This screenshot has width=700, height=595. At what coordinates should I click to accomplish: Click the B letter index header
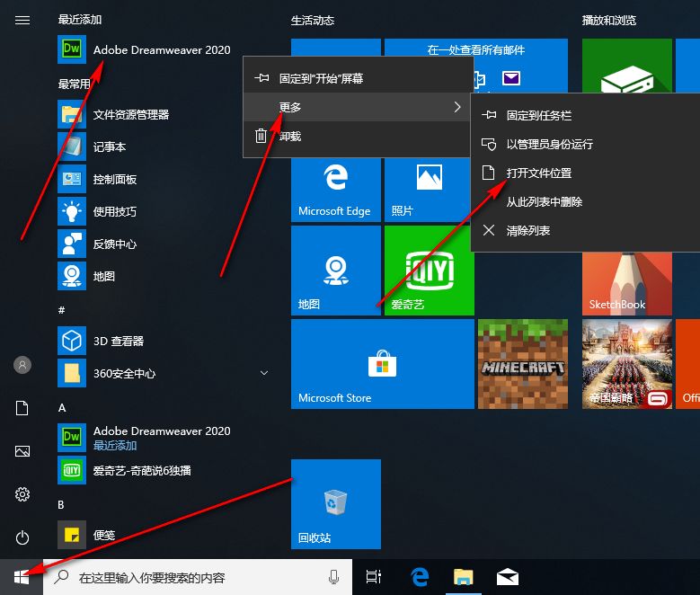click(61, 505)
